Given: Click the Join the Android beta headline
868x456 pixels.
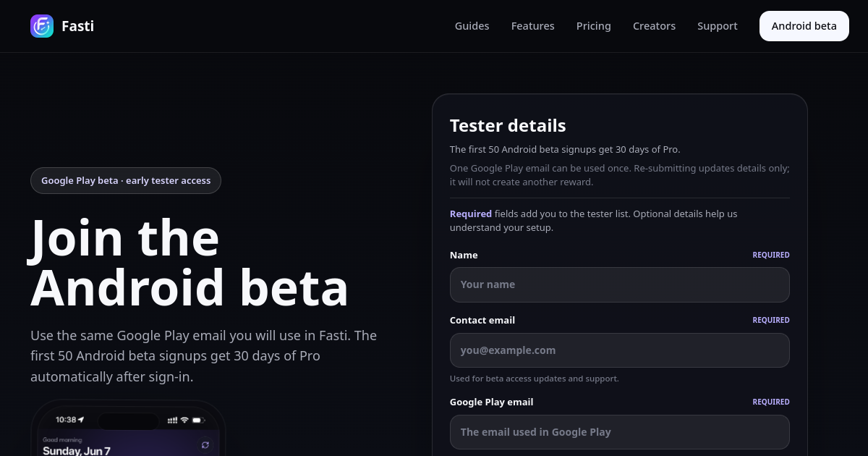Looking at the screenshot, I should [x=190, y=263].
